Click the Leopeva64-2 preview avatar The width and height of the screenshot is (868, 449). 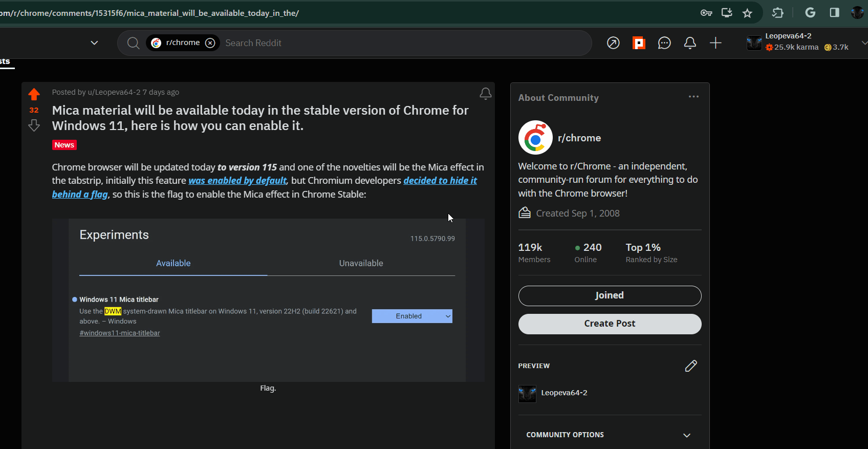[x=527, y=394]
